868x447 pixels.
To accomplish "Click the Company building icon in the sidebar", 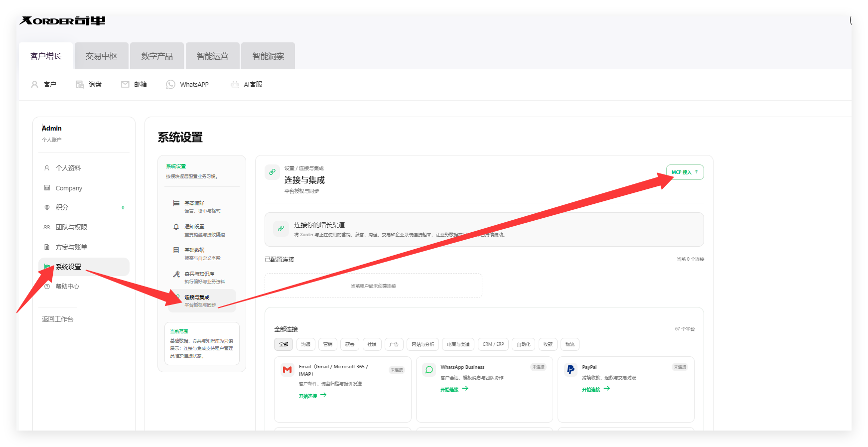I will (47, 188).
